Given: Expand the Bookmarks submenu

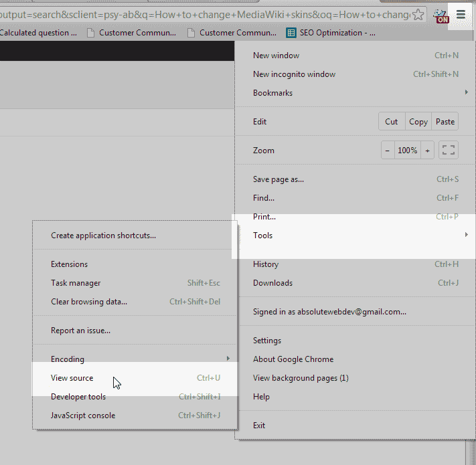Looking at the screenshot, I should tap(355, 93).
